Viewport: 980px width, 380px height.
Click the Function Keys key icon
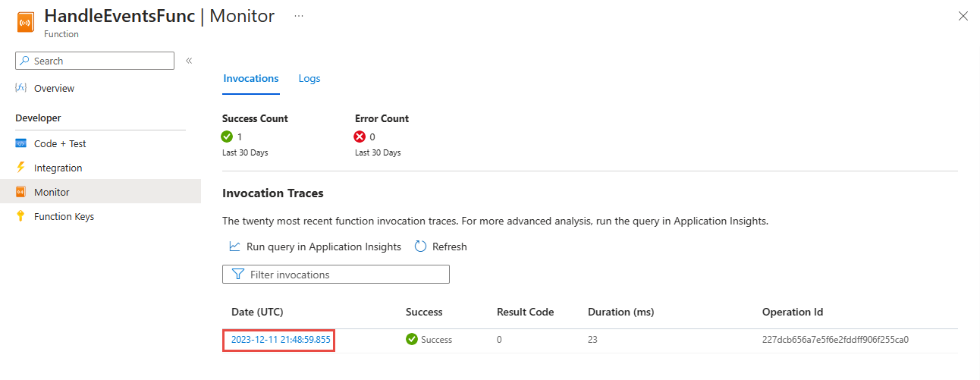point(21,216)
